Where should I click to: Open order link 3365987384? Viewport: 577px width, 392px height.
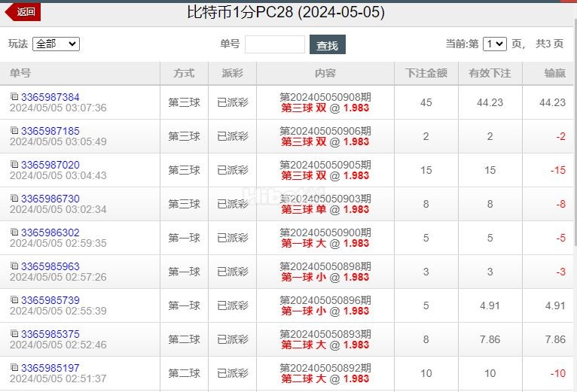point(50,97)
